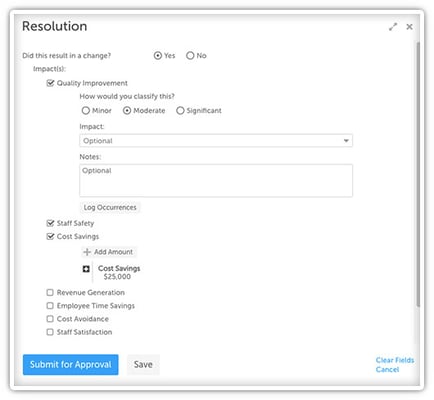Uncheck the Quality Improvement checkbox

click(x=50, y=83)
